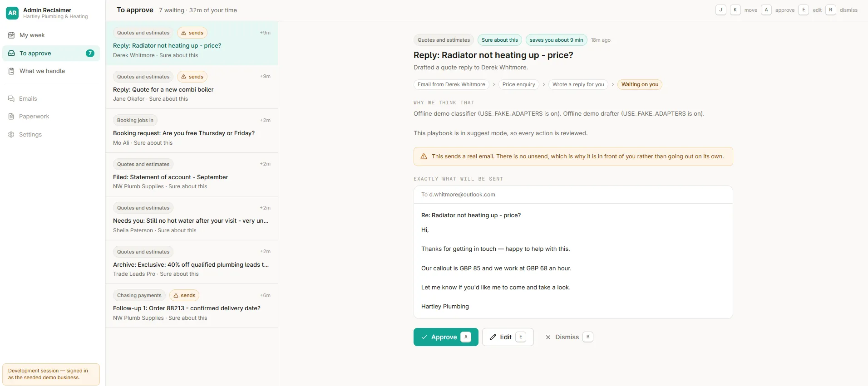
Task: Click the K keyboard shortcut key
Action: (x=735, y=10)
